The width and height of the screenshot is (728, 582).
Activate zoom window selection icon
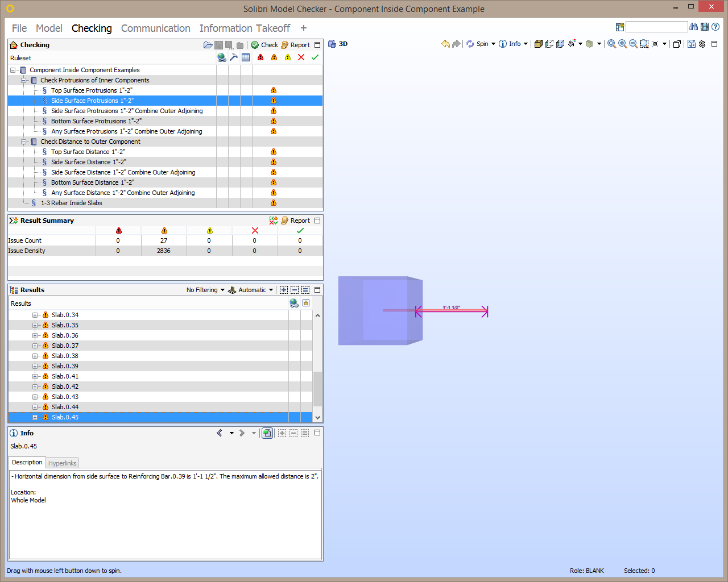click(644, 44)
